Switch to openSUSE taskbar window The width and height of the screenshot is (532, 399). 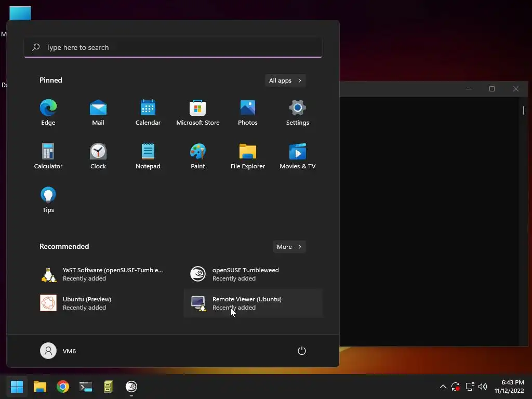coord(131,387)
